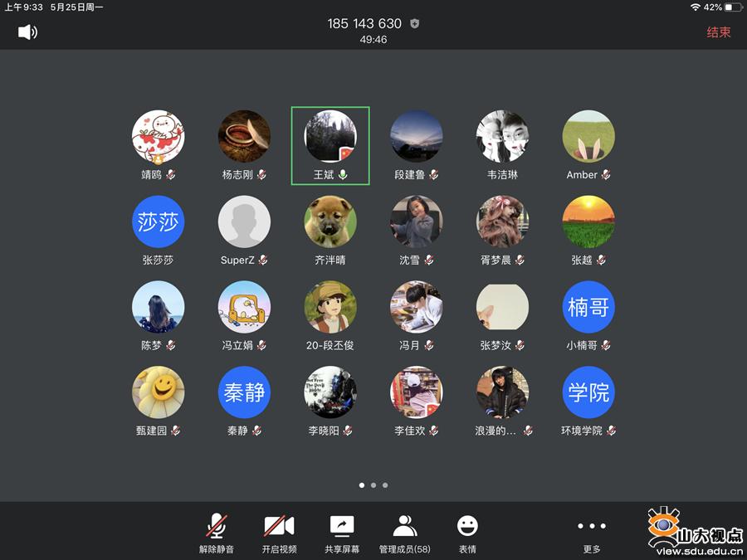Image resolution: width=747 pixels, height=560 pixels.
Task: Select blue 学院 avatar
Action: coord(588,392)
